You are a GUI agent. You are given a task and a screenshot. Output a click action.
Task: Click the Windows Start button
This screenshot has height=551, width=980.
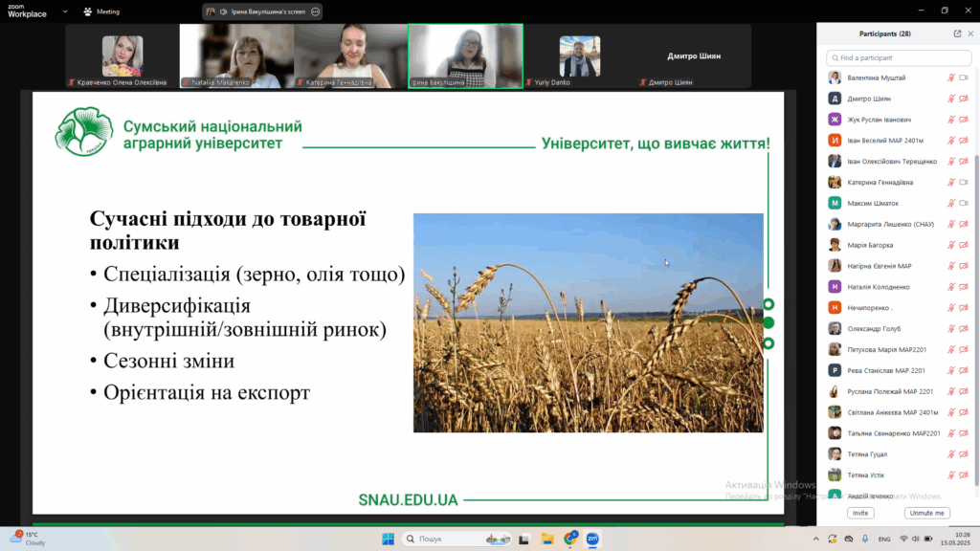pyautogui.click(x=388, y=539)
